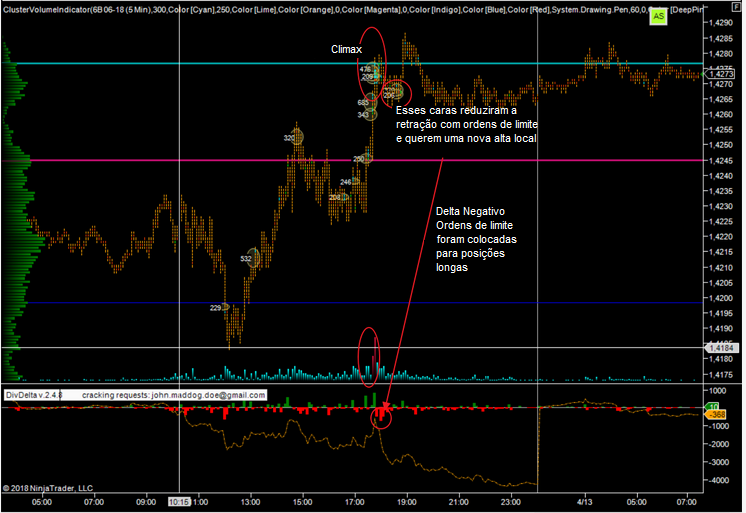Select the 'Delta Negativo' text annotation

(470, 211)
